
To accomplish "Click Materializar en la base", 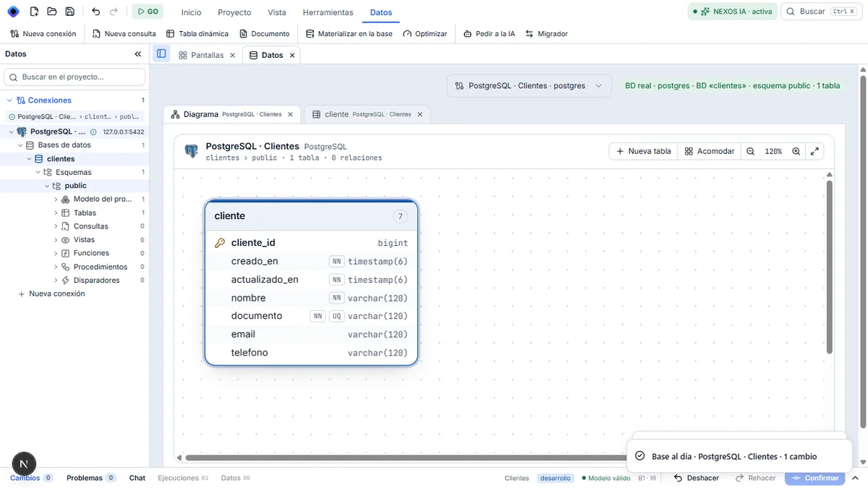I will click(349, 34).
